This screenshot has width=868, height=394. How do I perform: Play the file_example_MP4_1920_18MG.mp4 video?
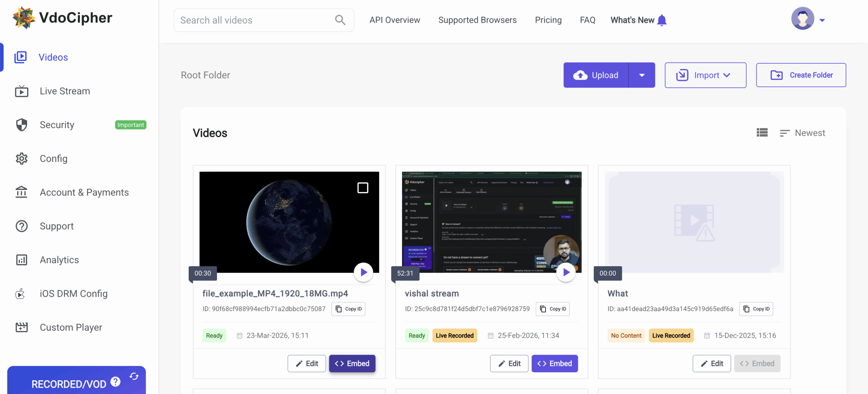[363, 272]
